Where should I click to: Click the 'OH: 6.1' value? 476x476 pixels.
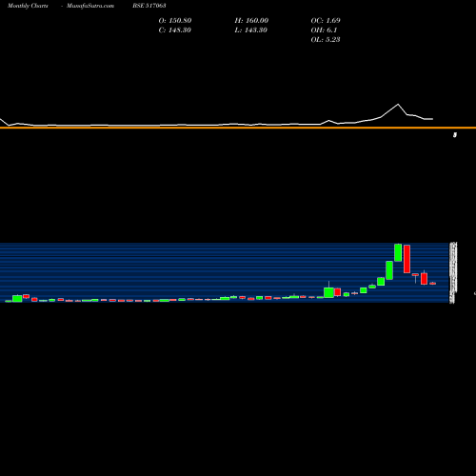coord(324,30)
